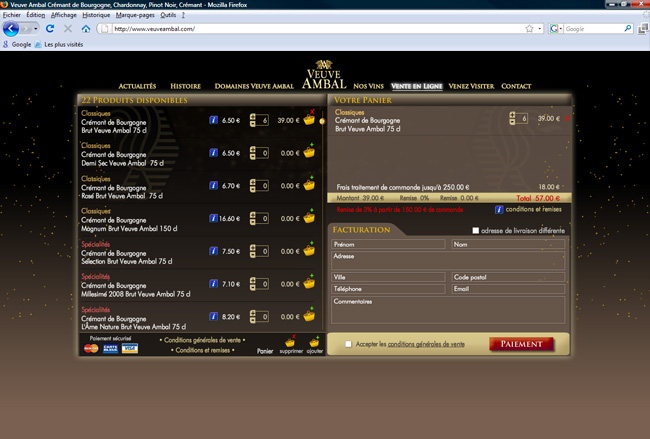Open the Nos Vins page

click(369, 86)
